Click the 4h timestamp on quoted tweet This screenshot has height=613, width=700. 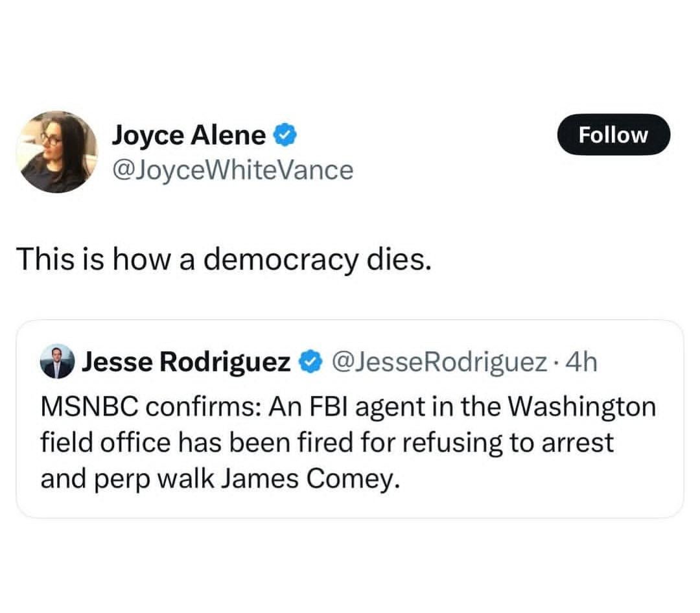[581, 362]
